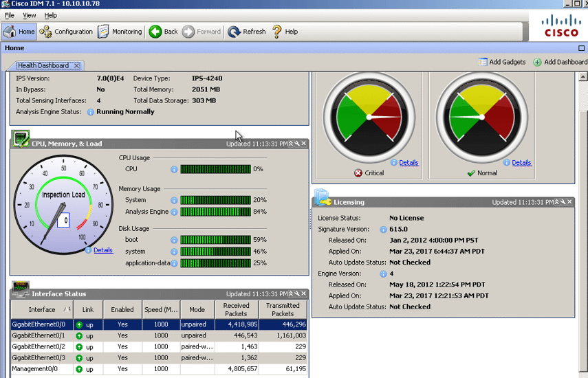Select the Management0/0 row
The width and height of the screenshot is (588, 378).
coord(159,369)
